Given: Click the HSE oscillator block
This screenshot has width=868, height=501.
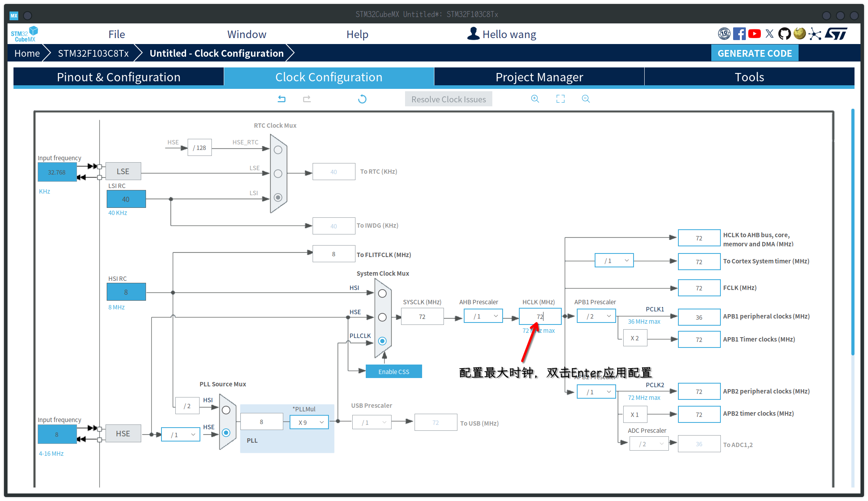Looking at the screenshot, I should coord(123,434).
